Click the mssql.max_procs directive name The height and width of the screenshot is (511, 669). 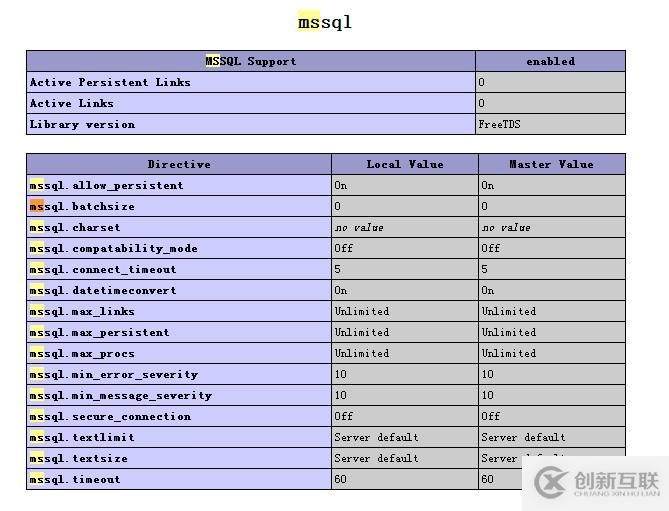[x=82, y=353]
